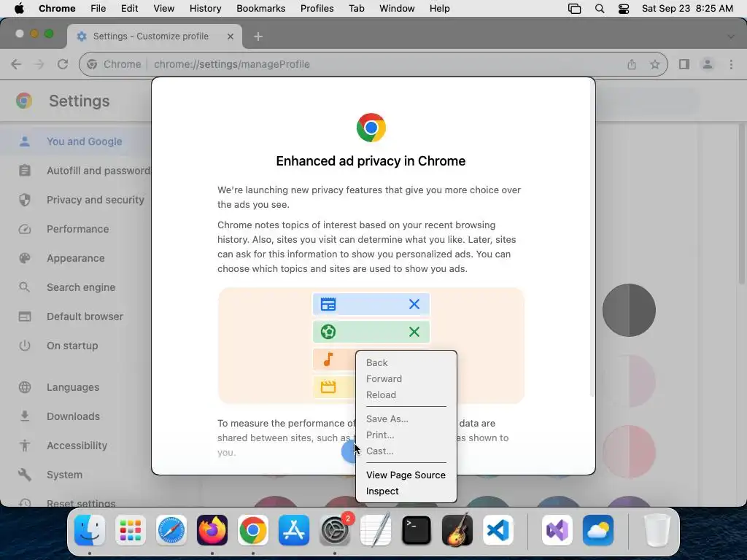747x560 pixels.
Task: Remove the soccer topic with green X
Action: (x=414, y=332)
